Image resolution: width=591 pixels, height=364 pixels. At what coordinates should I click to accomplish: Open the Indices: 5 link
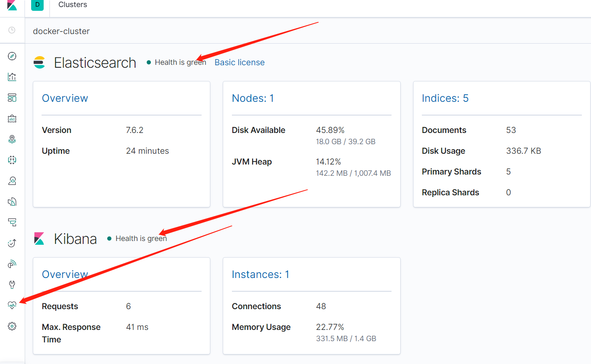[x=445, y=98]
